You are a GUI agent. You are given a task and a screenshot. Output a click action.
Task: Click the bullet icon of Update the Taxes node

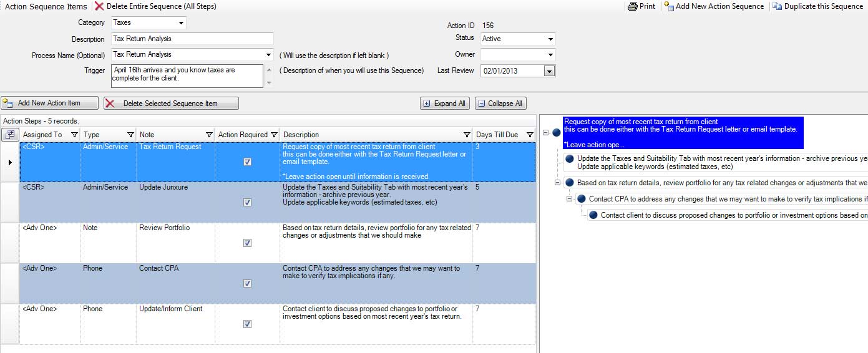[569, 159]
